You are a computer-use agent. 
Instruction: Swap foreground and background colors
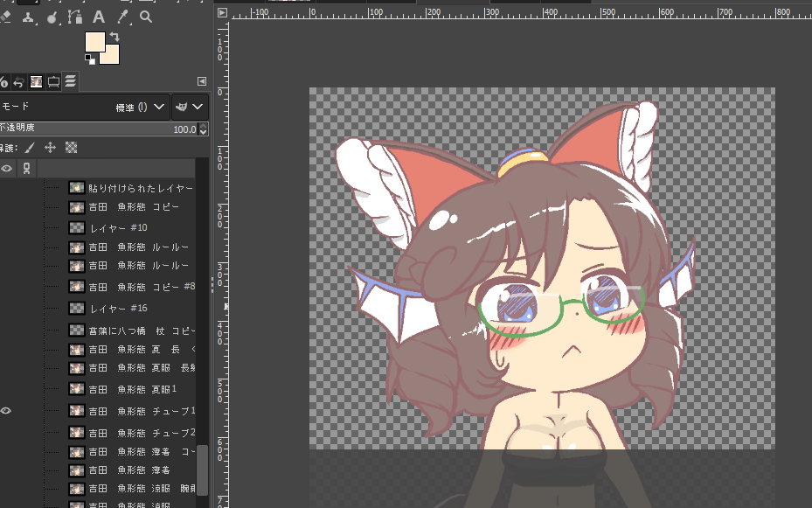[x=115, y=38]
